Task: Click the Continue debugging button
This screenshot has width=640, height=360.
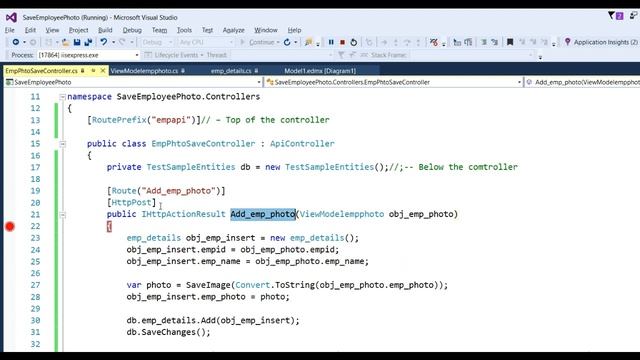Action: click(x=259, y=42)
